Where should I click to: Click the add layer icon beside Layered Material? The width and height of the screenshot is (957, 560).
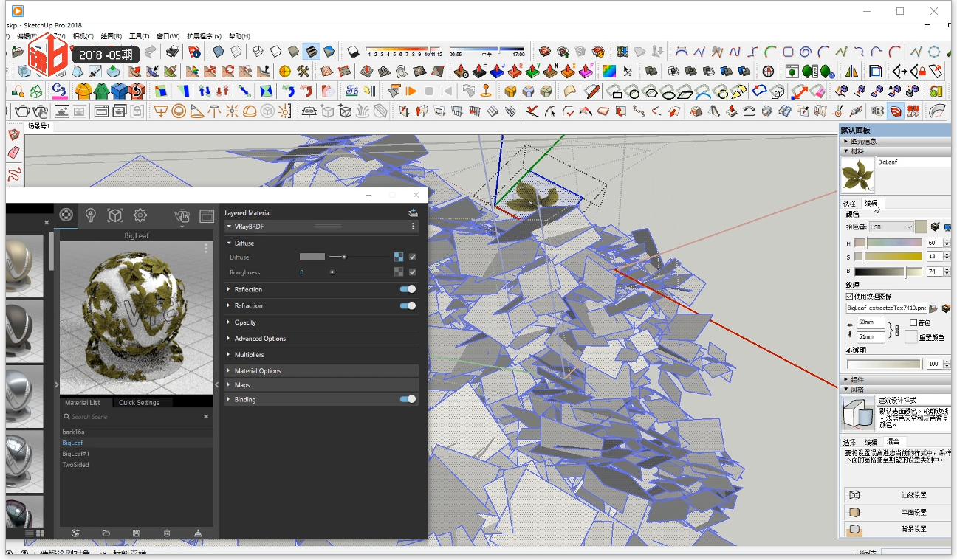click(x=413, y=212)
